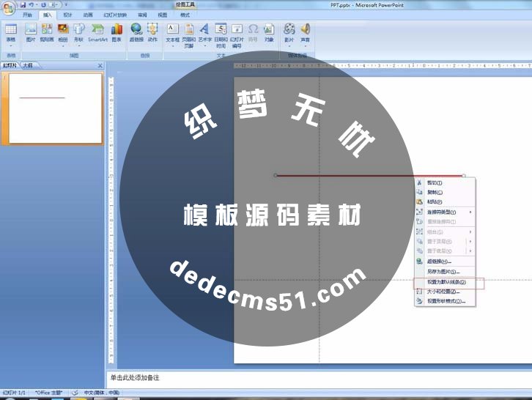Choose 另存为图片 (Save as Picture)

[445, 272]
